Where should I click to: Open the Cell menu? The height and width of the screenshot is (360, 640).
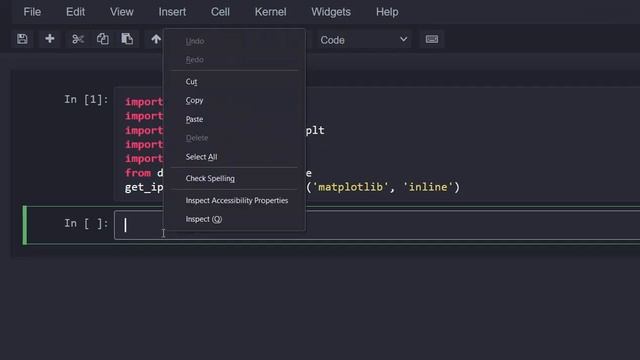click(x=220, y=12)
